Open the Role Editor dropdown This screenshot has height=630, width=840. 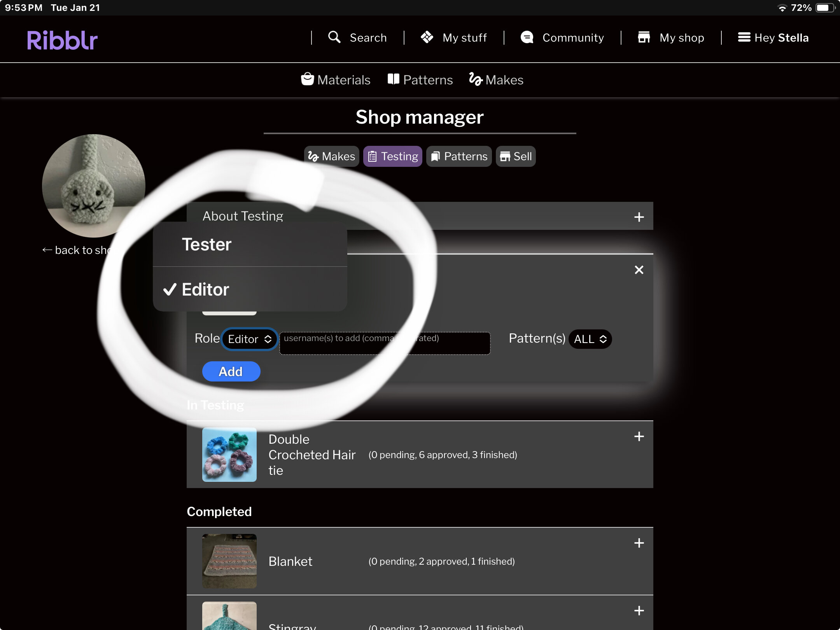click(x=250, y=339)
